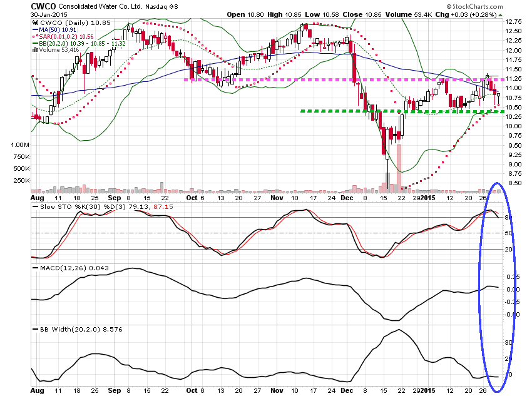The image size is (532, 396).
Task: Click the Open 10.80 value
Action: click(245, 14)
